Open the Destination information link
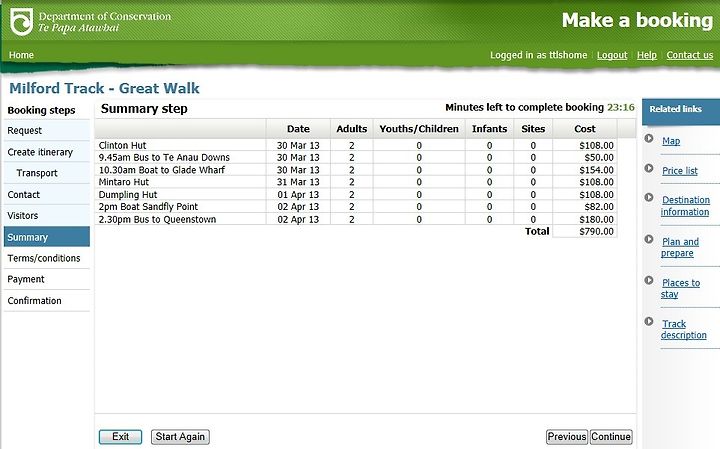 [685, 206]
